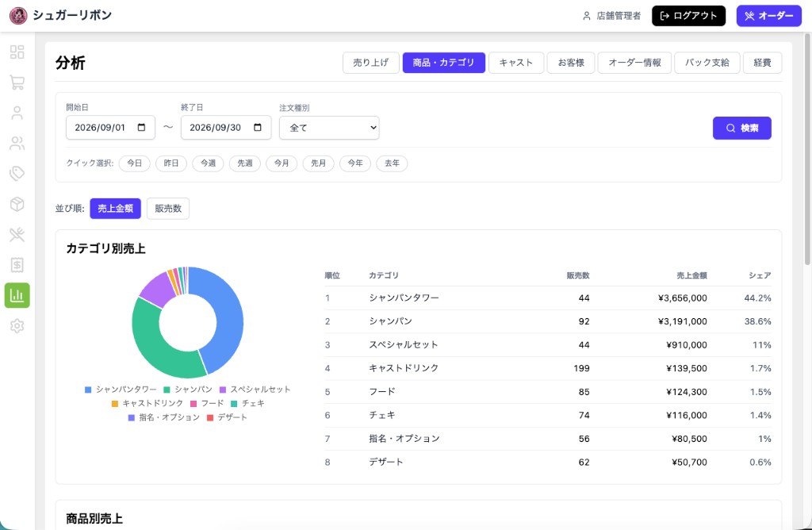
Task: Toggle シャンパン legend swatch
Action: point(167,390)
